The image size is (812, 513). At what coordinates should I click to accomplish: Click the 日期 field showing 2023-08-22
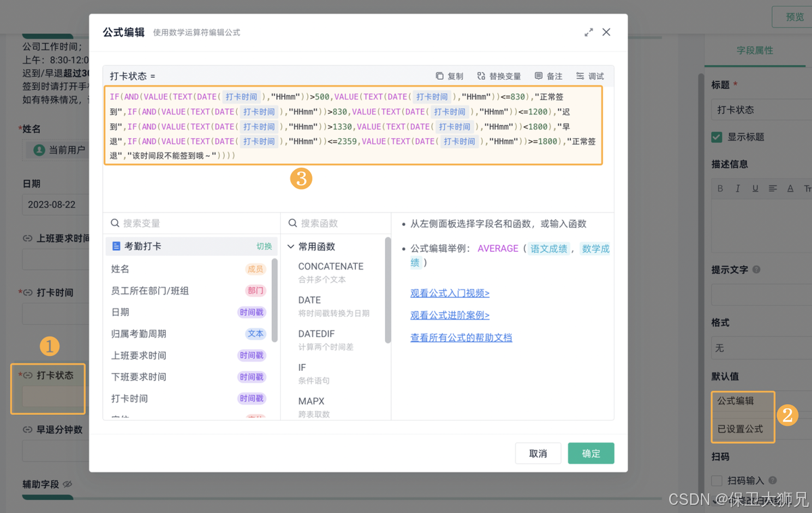click(55, 204)
